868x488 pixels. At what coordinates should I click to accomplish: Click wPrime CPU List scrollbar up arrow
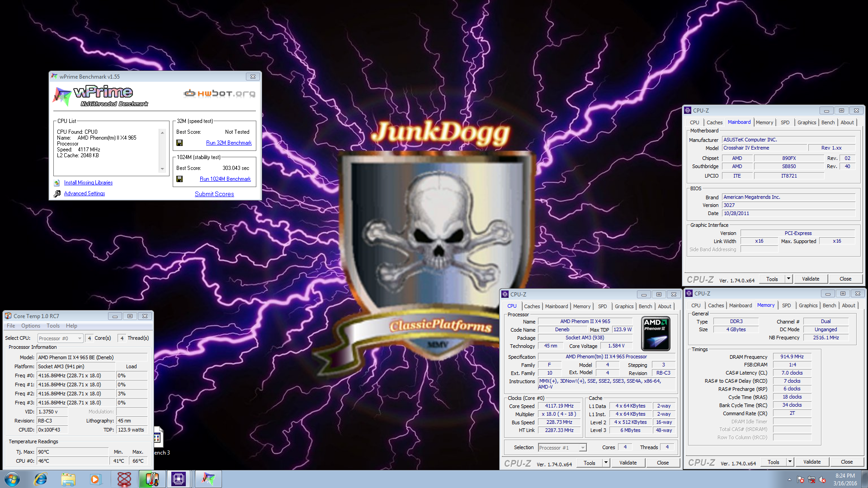click(162, 132)
